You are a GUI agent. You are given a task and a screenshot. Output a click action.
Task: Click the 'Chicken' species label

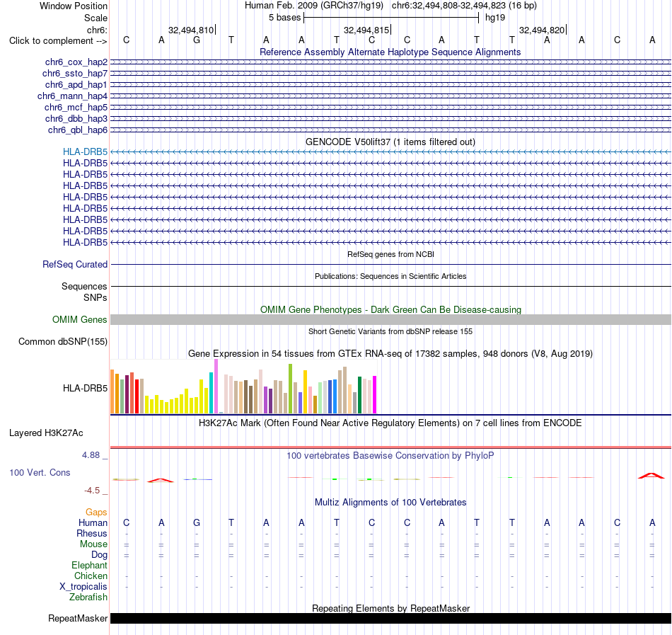(x=91, y=576)
